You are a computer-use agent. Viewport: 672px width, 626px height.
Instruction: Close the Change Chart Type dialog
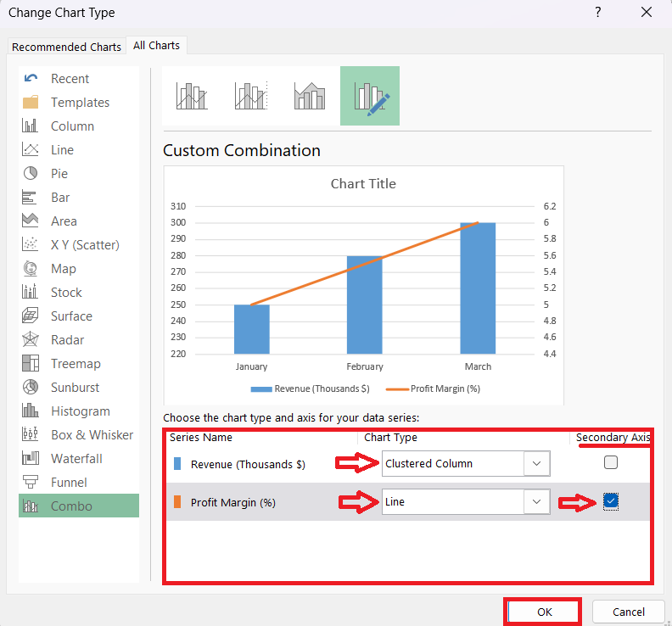(x=647, y=12)
